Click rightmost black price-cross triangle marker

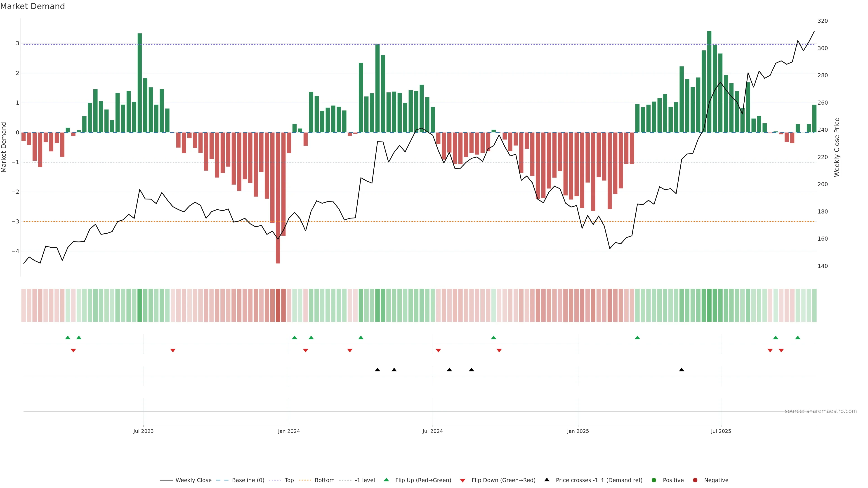coord(681,370)
